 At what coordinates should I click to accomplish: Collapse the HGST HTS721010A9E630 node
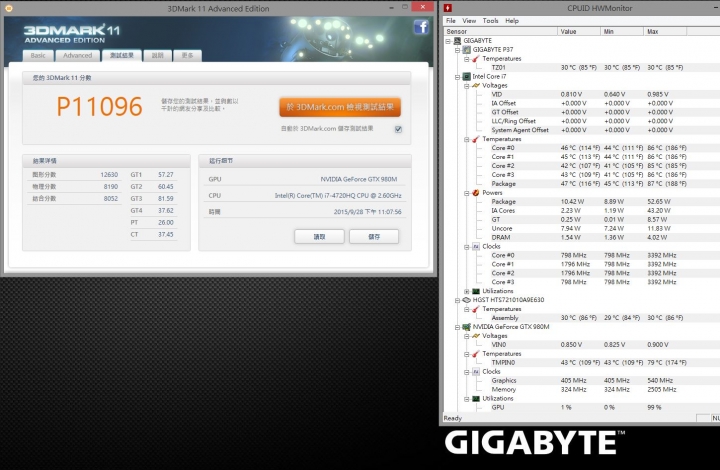tap(457, 300)
